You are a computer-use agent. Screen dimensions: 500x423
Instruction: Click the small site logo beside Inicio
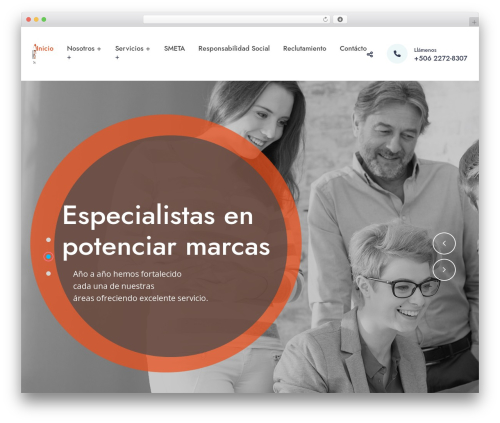click(x=34, y=54)
